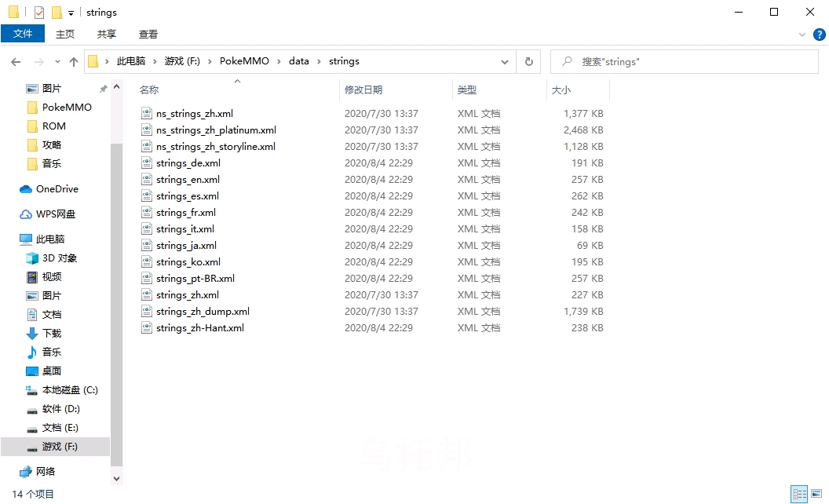Open Customize Quick Access Toolbar dropdown
This screenshot has width=829, height=504.
(71, 13)
